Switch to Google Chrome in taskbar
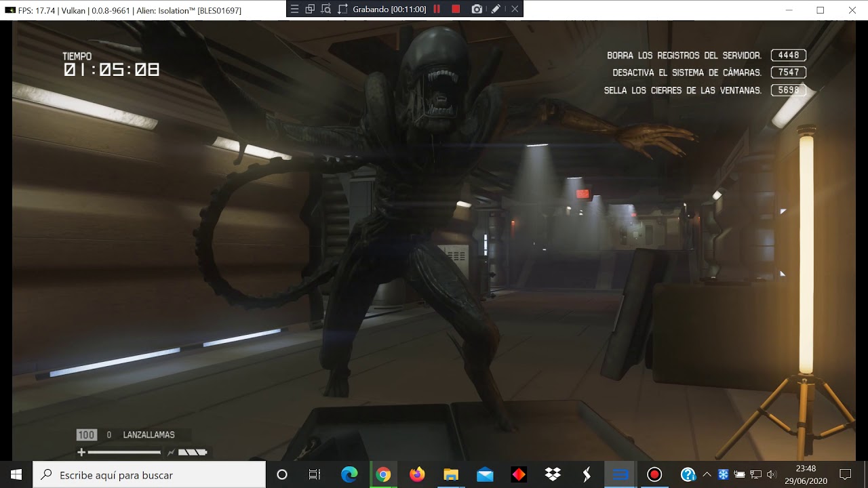This screenshot has width=868, height=488. click(383, 474)
